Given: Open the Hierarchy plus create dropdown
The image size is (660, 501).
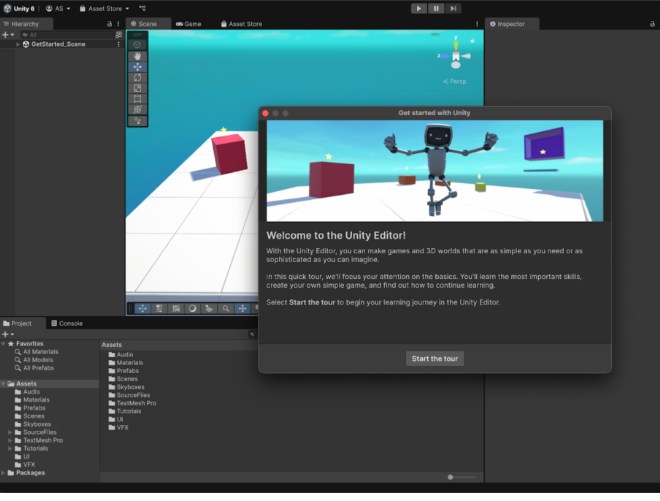Looking at the screenshot, I should [x=8, y=35].
